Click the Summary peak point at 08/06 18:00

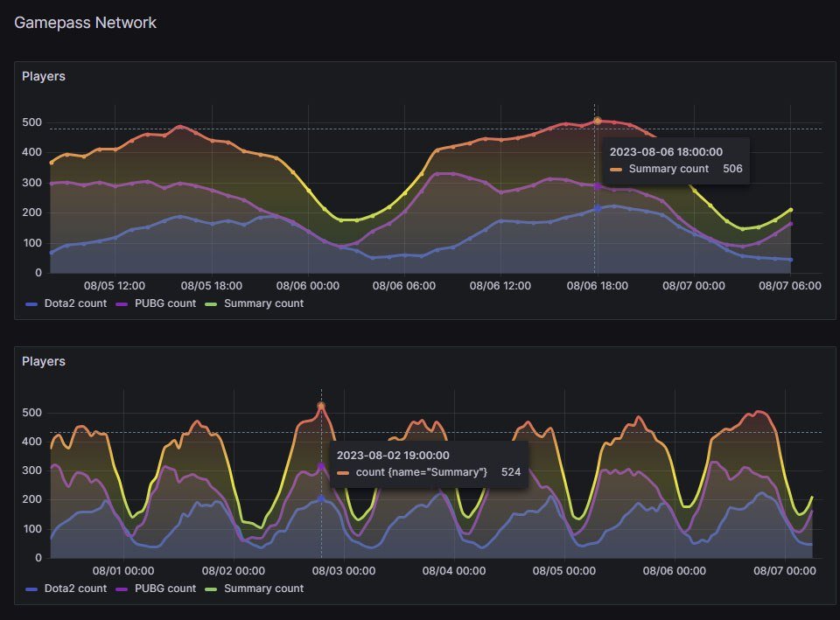[x=598, y=121]
